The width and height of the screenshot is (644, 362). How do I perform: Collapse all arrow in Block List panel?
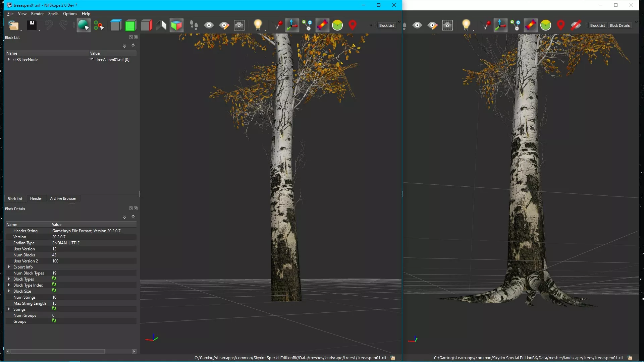[x=133, y=45]
